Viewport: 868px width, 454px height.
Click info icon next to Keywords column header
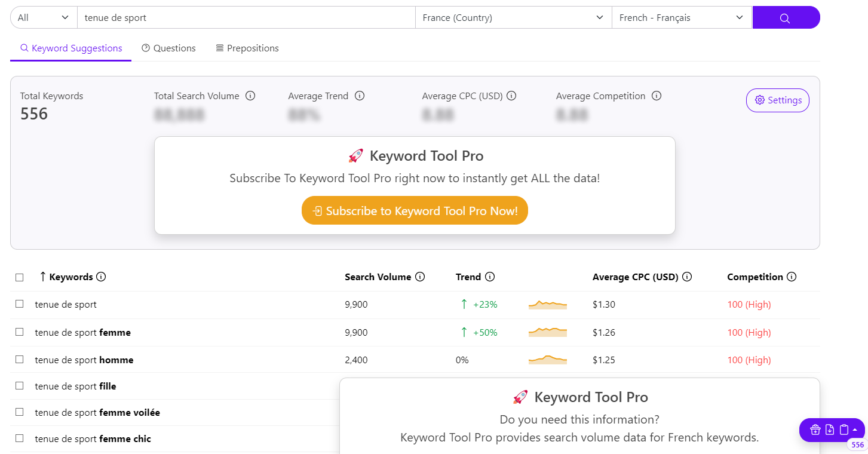[101, 277]
